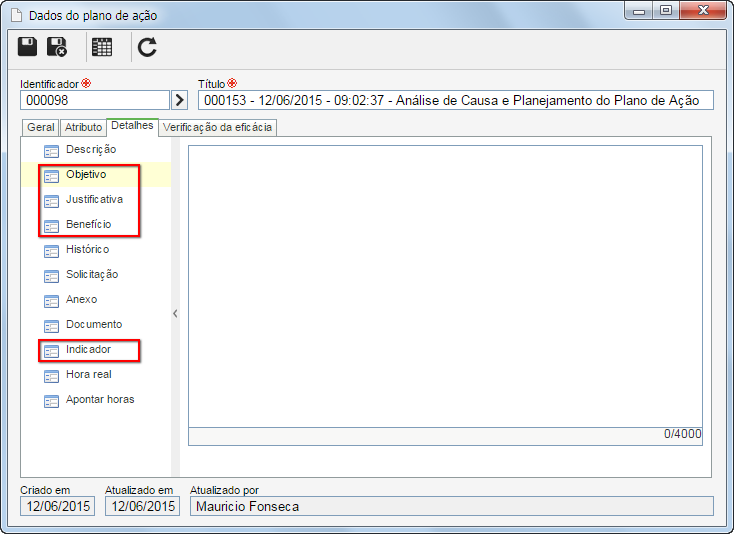Screen dimensions: 734x534
Task: Minimize the Dados do plano de ação window
Action: pyautogui.click(x=639, y=11)
